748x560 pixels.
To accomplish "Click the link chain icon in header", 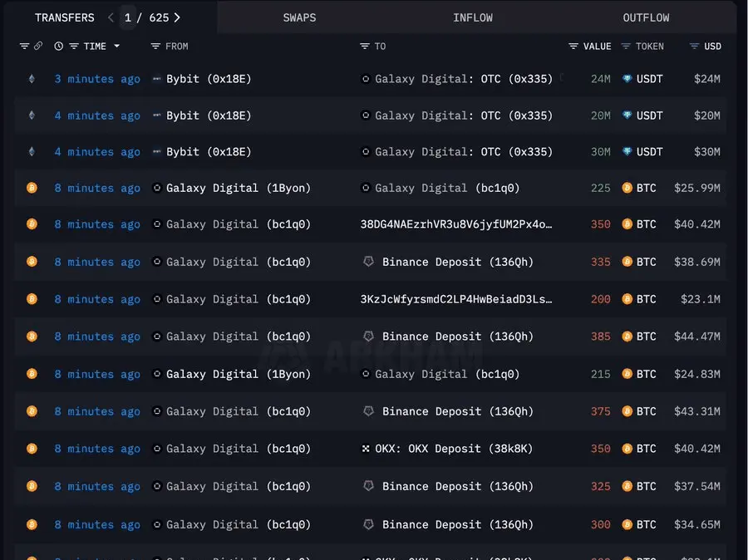I will pyautogui.click(x=38, y=46).
